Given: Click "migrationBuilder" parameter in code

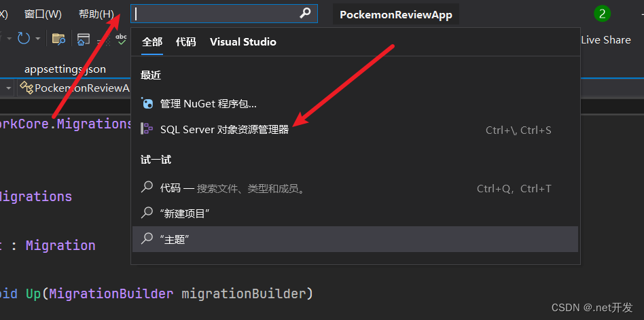Looking at the screenshot, I should [x=244, y=294].
